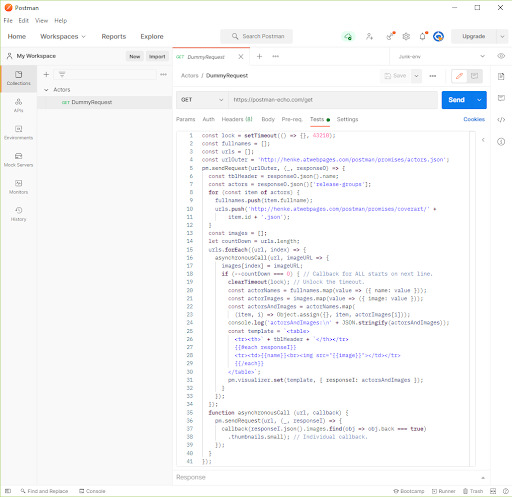Click the Search Postman field
Screen dimensions: 512x497
point(256,36)
